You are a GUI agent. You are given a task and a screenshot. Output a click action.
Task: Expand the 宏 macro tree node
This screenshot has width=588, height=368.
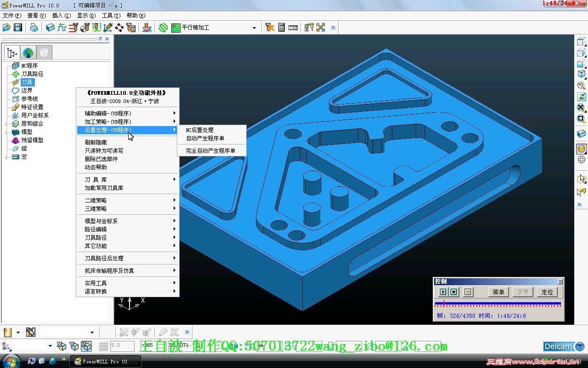6,157
